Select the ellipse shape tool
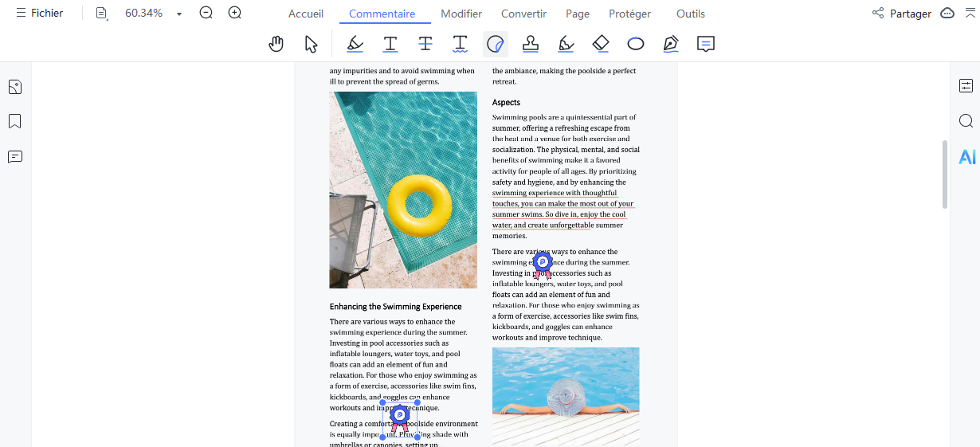980x447 pixels. click(x=636, y=44)
